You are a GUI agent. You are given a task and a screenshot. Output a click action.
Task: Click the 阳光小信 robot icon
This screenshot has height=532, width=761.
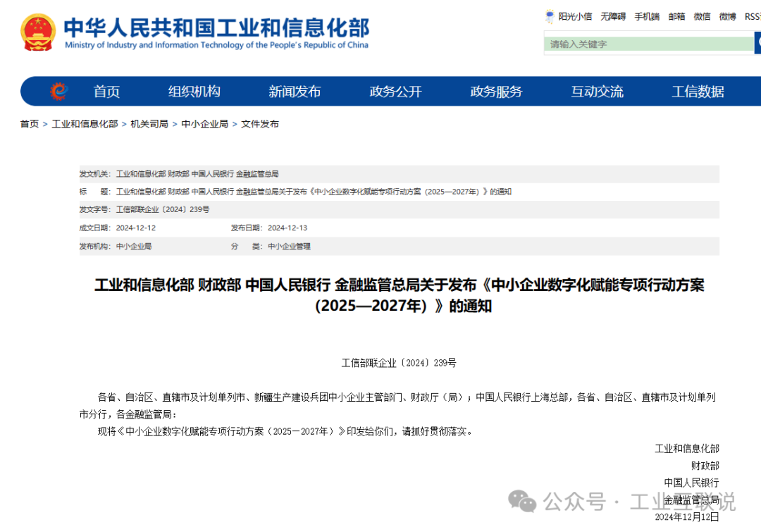(x=549, y=16)
